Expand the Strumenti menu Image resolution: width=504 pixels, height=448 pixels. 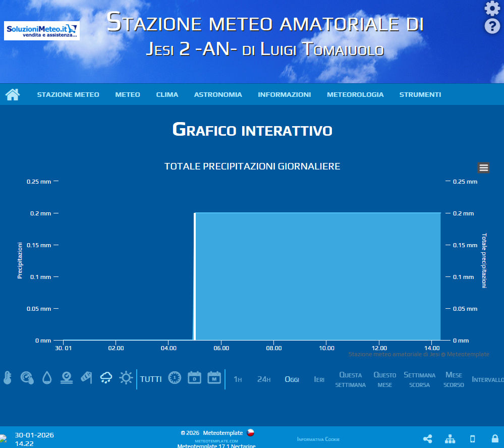click(x=420, y=94)
